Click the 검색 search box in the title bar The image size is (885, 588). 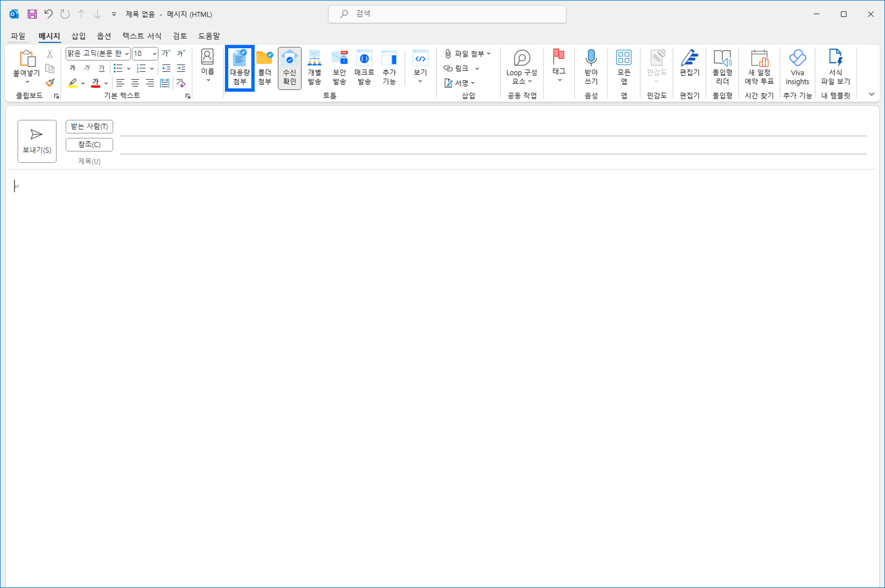[x=447, y=14]
